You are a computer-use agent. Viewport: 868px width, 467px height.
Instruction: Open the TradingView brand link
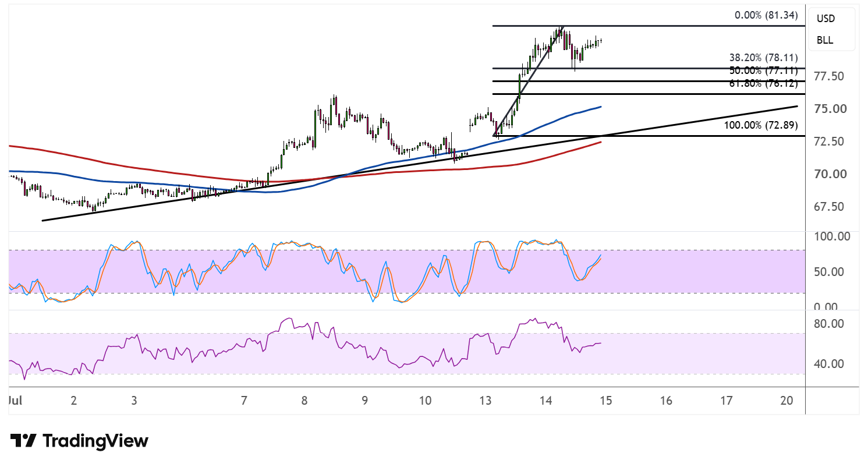click(79, 441)
